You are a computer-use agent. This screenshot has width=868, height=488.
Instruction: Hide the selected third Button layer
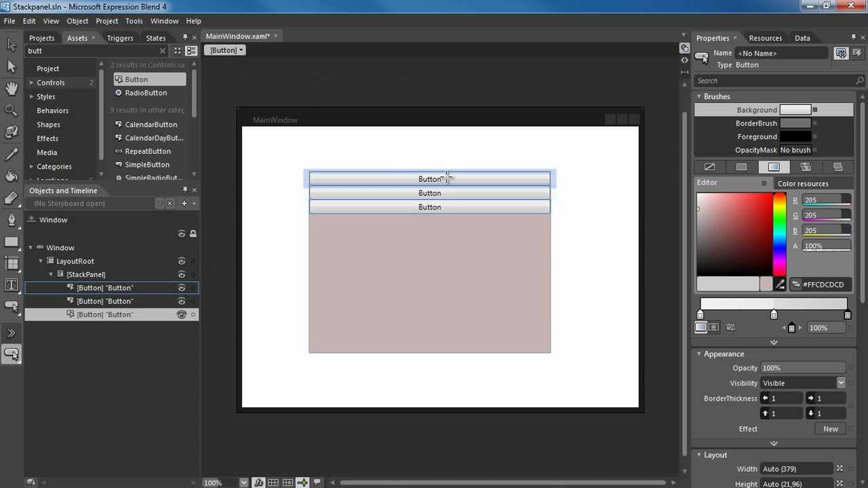(x=181, y=314)
